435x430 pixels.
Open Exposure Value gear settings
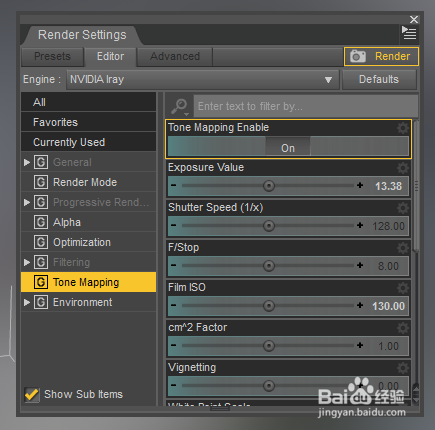(403, 168)
